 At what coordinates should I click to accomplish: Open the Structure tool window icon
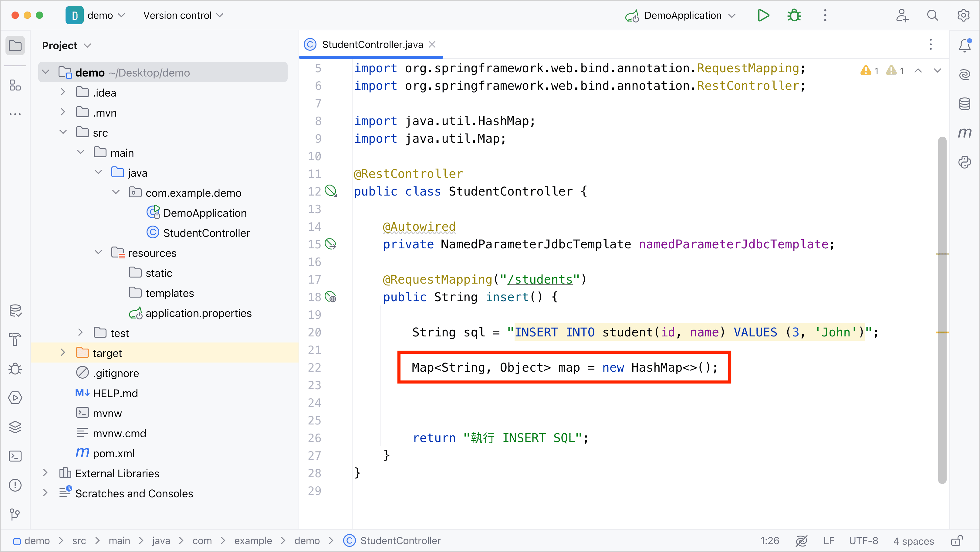(15, 85)
